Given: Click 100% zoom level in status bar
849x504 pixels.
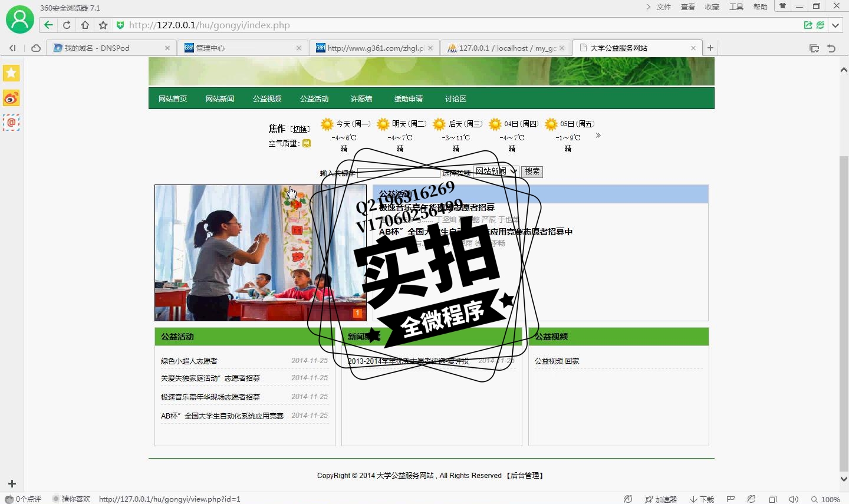Looking at the screenshot, I should tap(825, 499).
